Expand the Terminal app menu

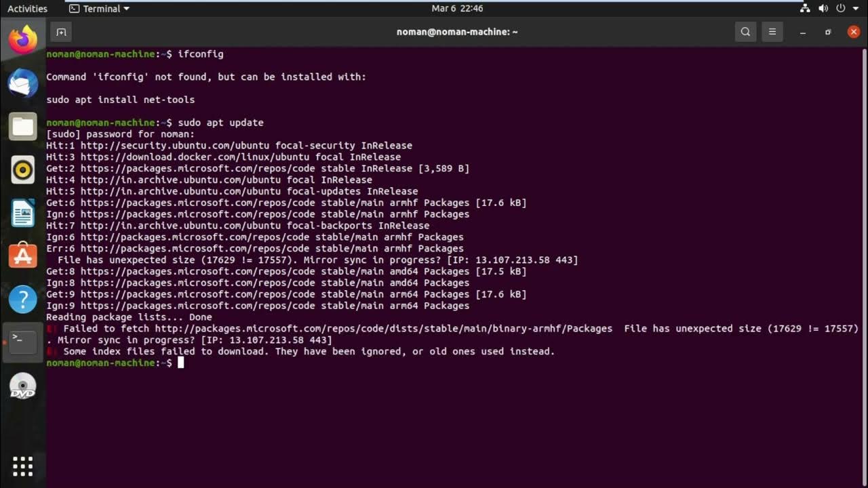click(x=99, y=9)
